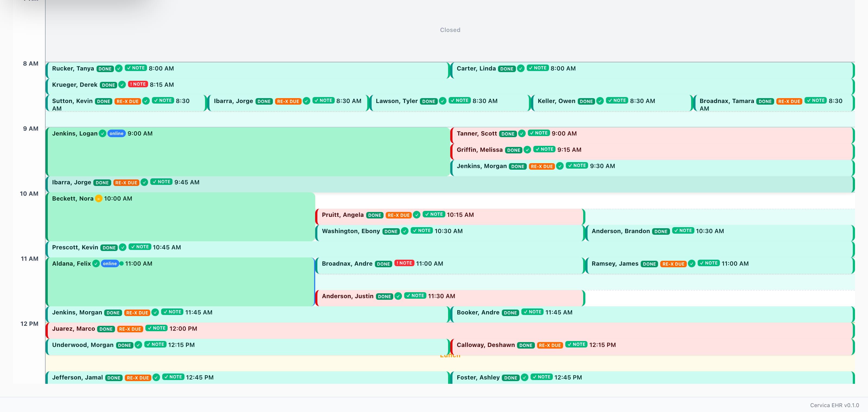Viewport: 868px width, 412px height.
Task: Click Cervica EHR v0.1.0 version text
Action: (834, 405)
